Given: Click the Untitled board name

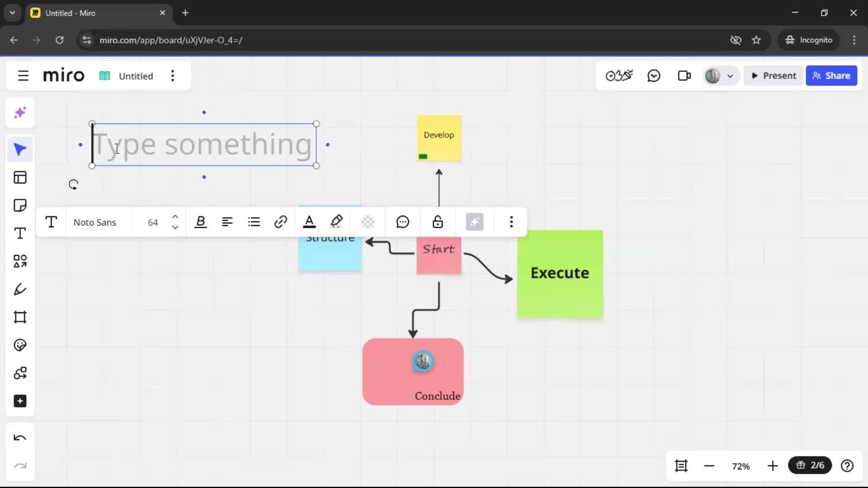Looking at the screenshot, I should pos(136,76).
